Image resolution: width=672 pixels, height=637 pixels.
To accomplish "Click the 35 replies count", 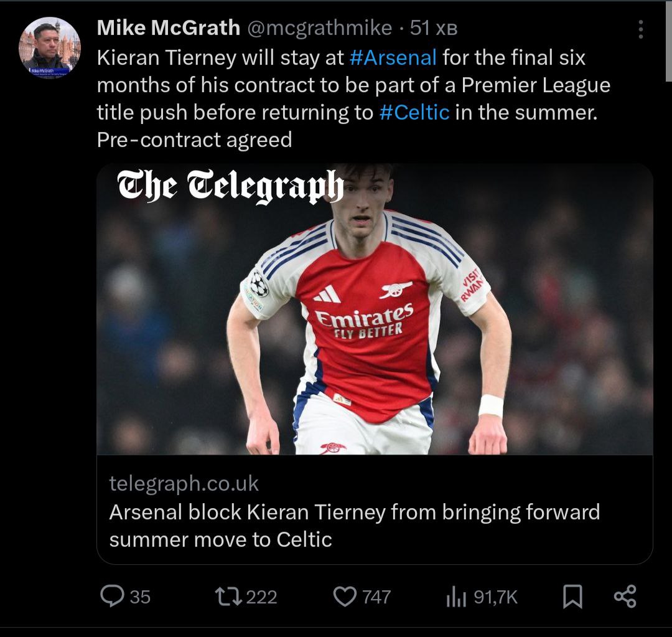I will click(140, 597).
